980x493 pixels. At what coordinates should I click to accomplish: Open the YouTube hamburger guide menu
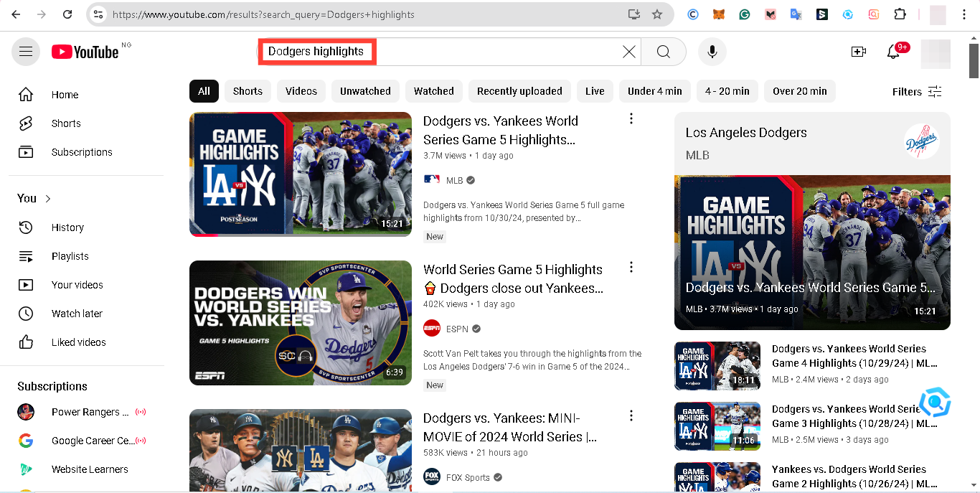pos(26,52)
